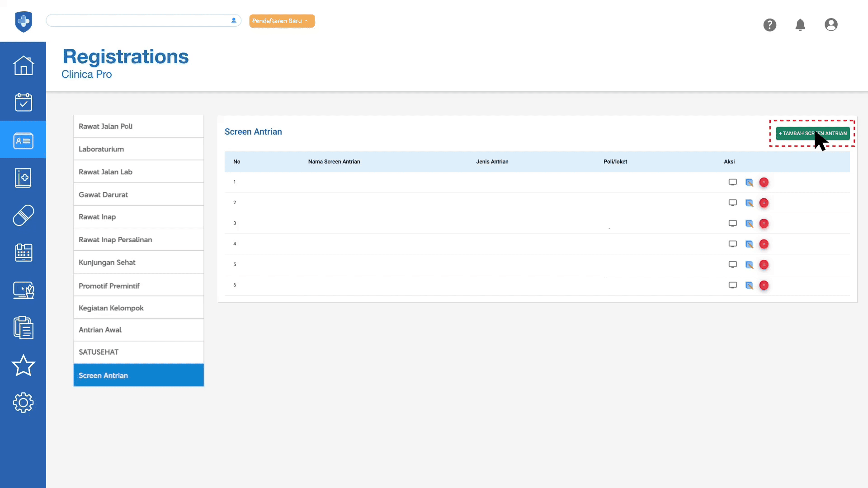The height and width of the screenshot is (488, 868).
Task: Edit the screen antrian in row 3
Action: [x=749, y=224]
